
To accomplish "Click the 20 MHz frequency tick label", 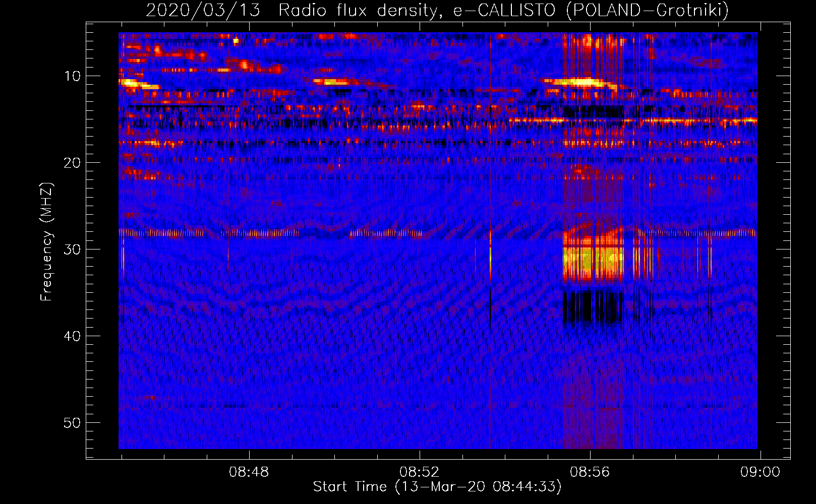I will tap(72, 163).
